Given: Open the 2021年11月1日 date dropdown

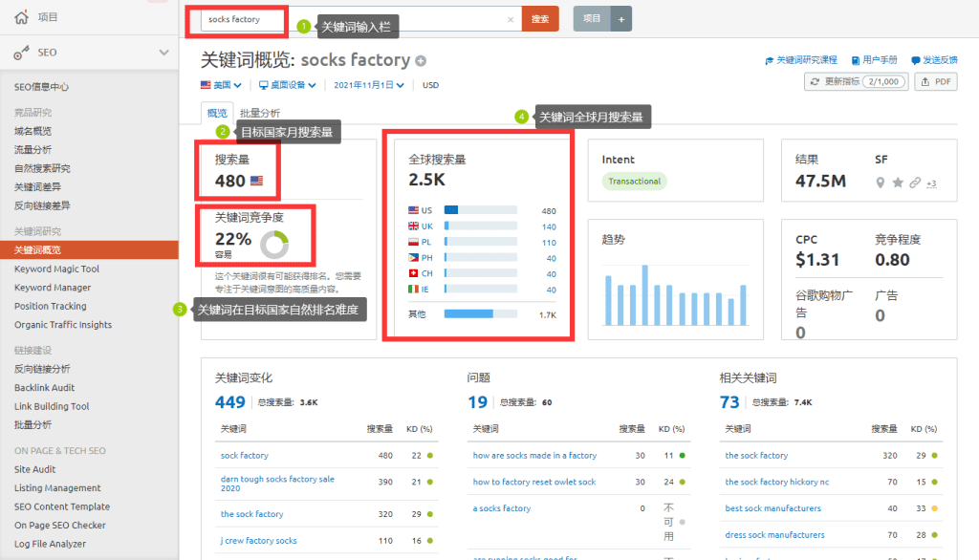Looking at the screenshot, I should tap(369, 85).
